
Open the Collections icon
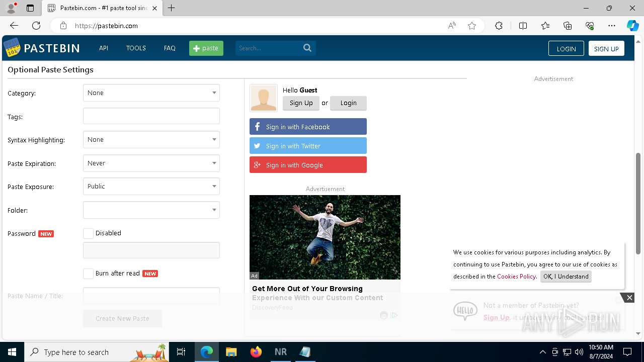tap(568, 26)
